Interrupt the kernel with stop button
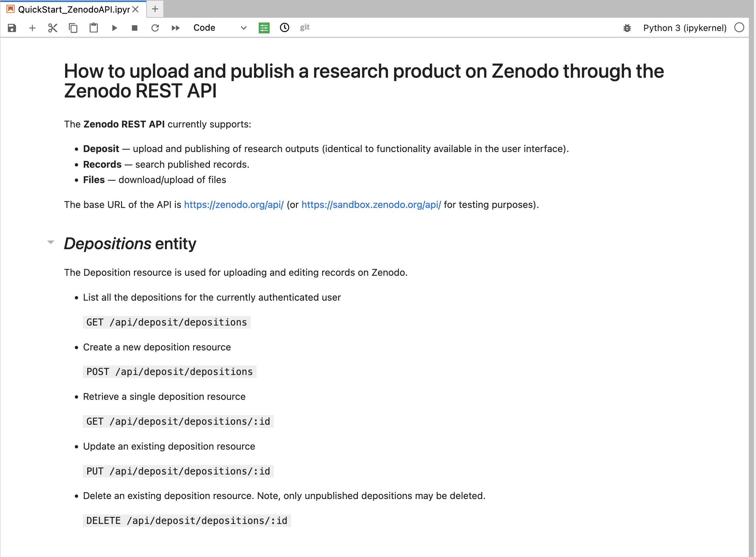 [135, 28]
